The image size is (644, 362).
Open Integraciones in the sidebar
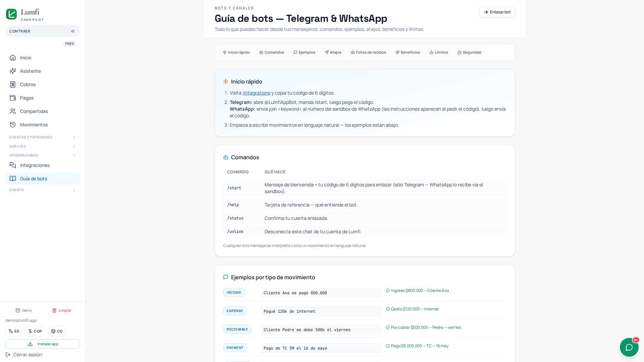(x=43, y=165)
